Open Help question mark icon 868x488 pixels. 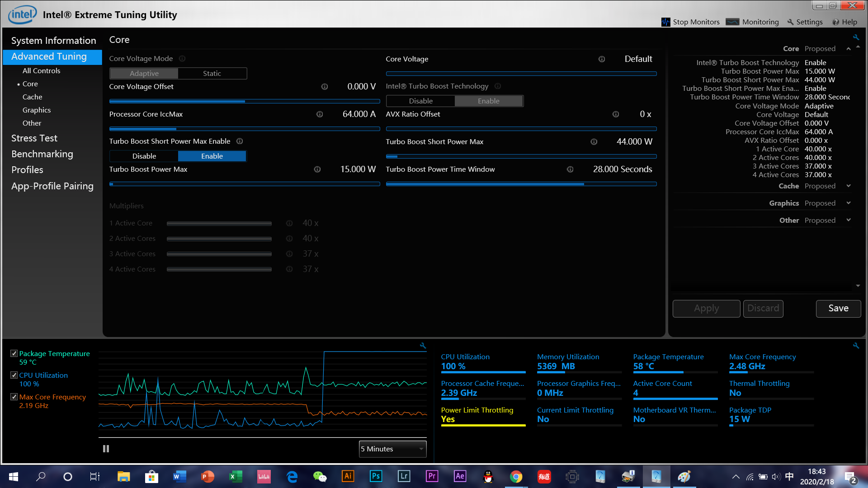836,22
